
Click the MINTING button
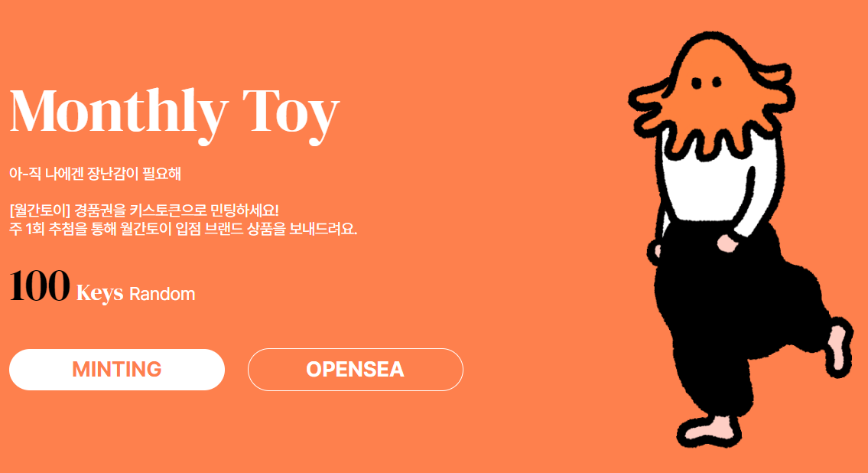[x=117, y=370]
